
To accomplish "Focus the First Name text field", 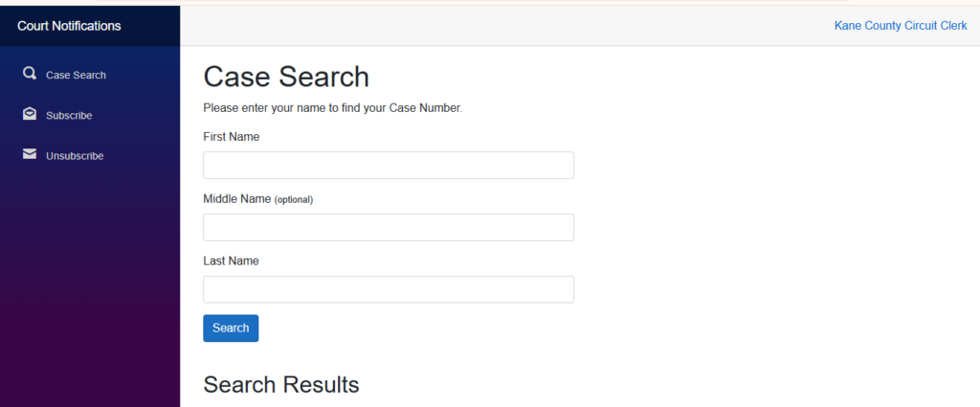I will pyautogui.click(x=388, y=165).
